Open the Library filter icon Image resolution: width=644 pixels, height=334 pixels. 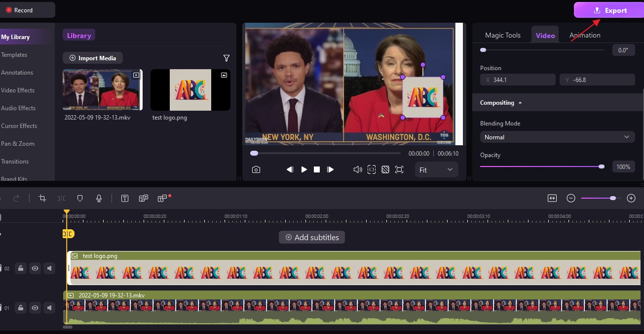coord(227,58)
